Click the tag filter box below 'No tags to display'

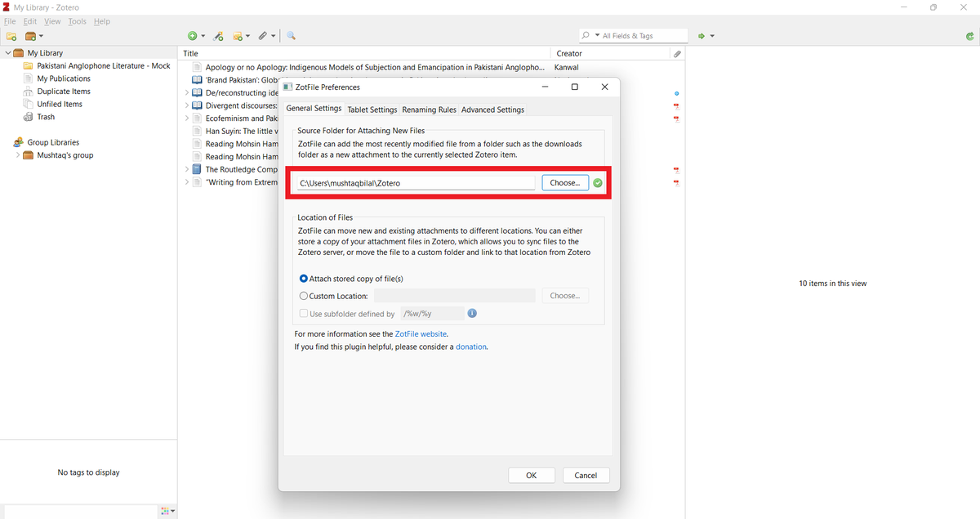point(79,512)
